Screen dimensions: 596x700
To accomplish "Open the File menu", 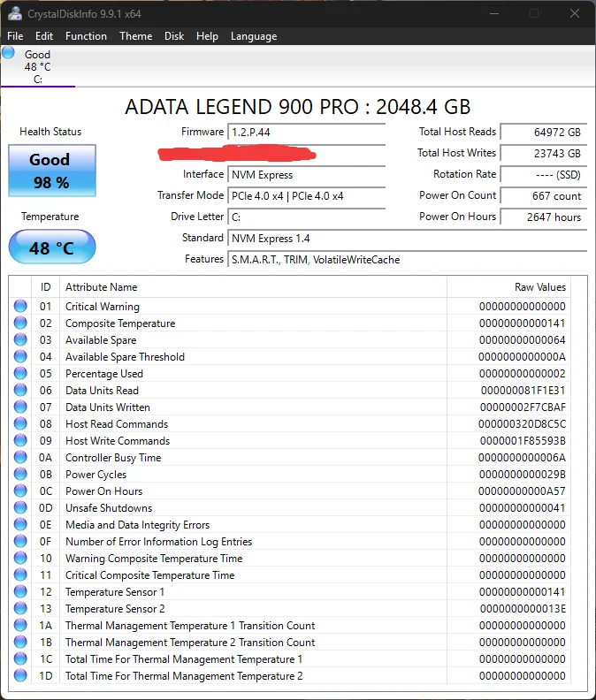I will 15,36.
